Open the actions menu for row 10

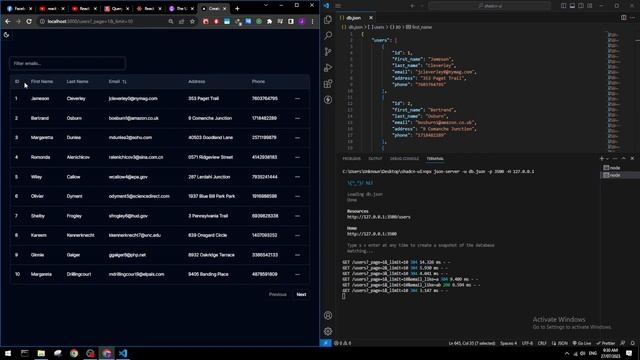[x=297, y=274]
